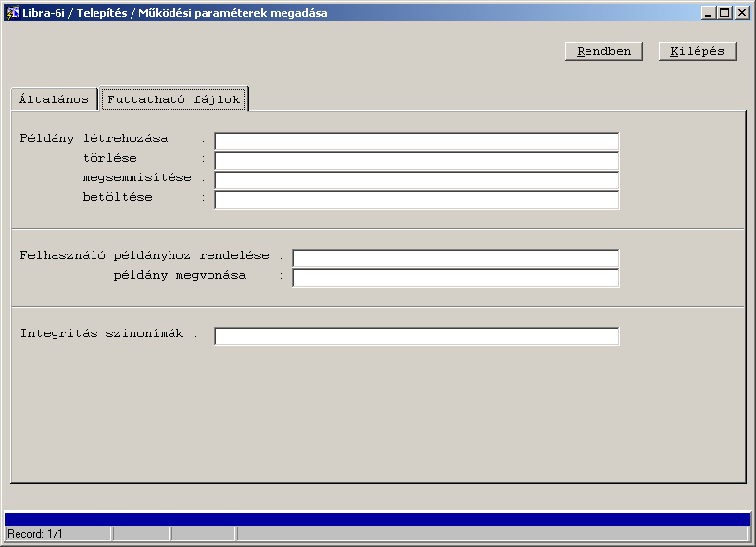Select the Futtatható fájlok tab

point(173,99)
